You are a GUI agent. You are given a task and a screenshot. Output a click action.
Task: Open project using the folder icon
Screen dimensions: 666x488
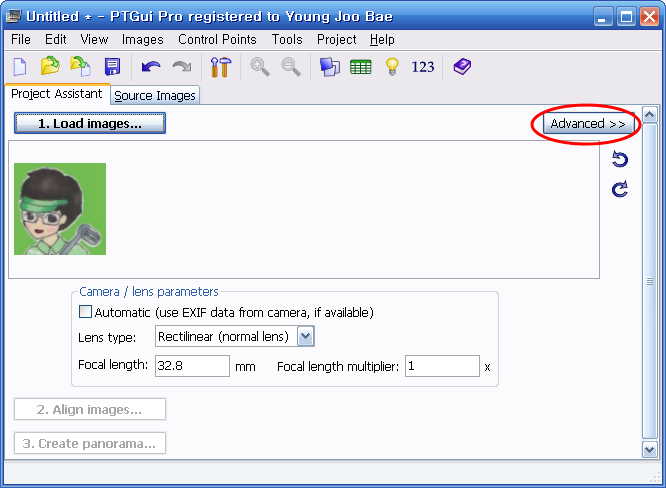tap(50, 66)
